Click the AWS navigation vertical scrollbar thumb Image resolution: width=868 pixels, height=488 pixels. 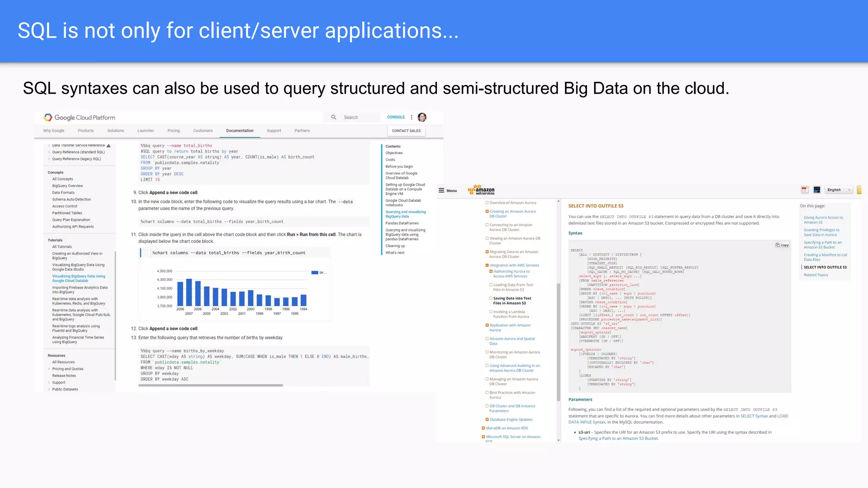point(559,342)
